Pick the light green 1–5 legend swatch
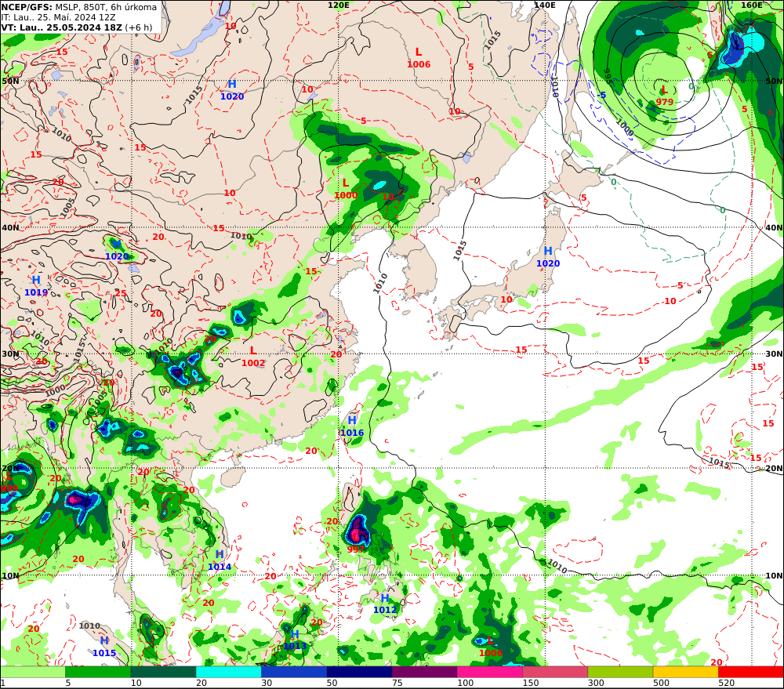784x689 pixels. 32,672
